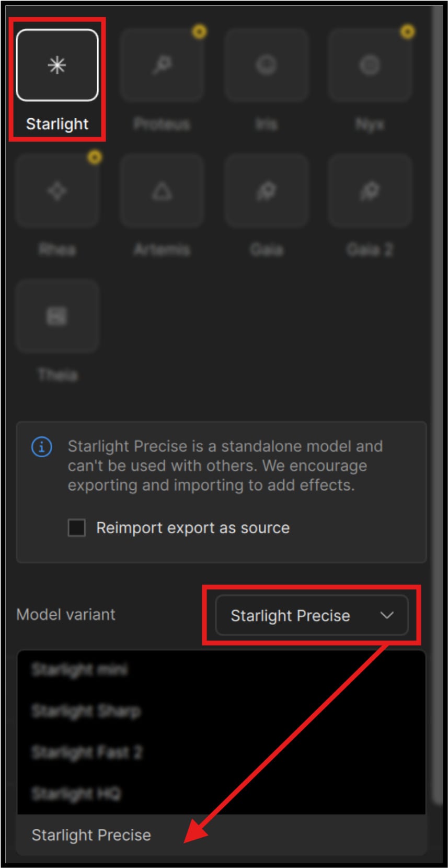Choose Starlight Precise in the dropdown list
This screenshot has width=448, height=868.
[x=91, y=835]
